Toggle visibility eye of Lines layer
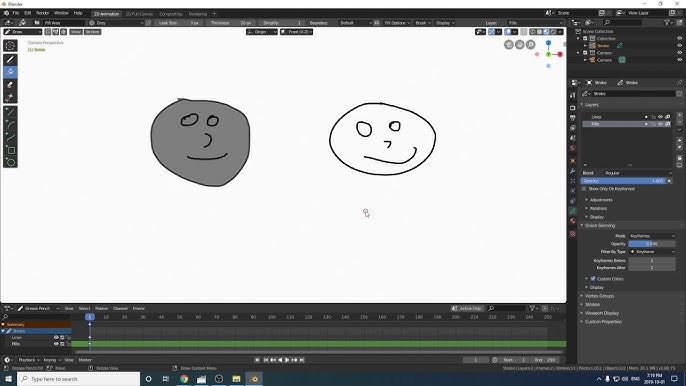Image resolution: width=686 pixels, height=386 pixels. (660, 117)
